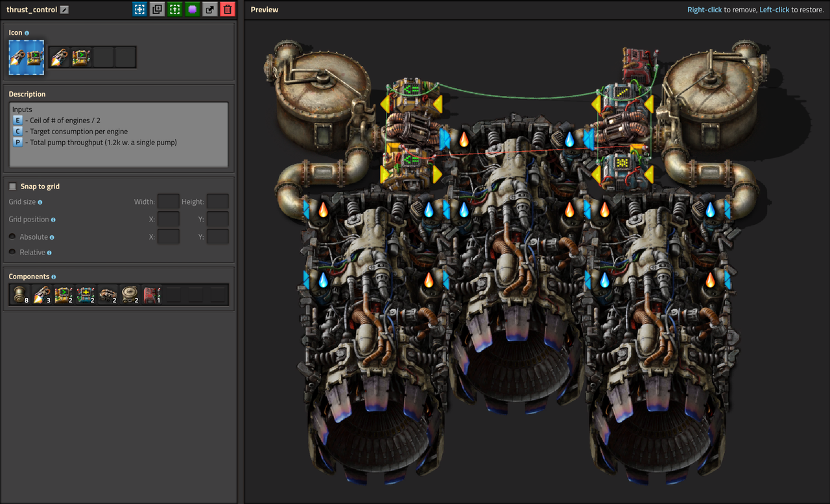Screen dimensions: 830x504
Task: Click the empty fourth icon slot
Action: [125, 58]
